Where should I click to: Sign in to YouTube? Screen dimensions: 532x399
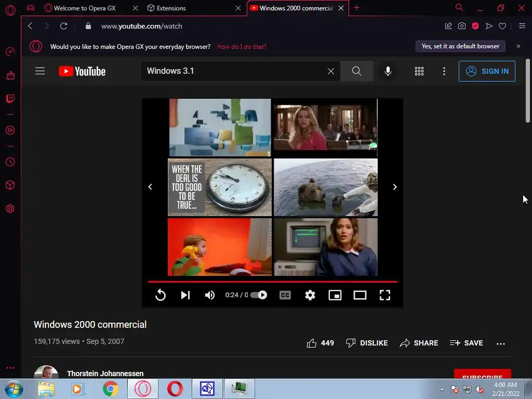(487, 71)
